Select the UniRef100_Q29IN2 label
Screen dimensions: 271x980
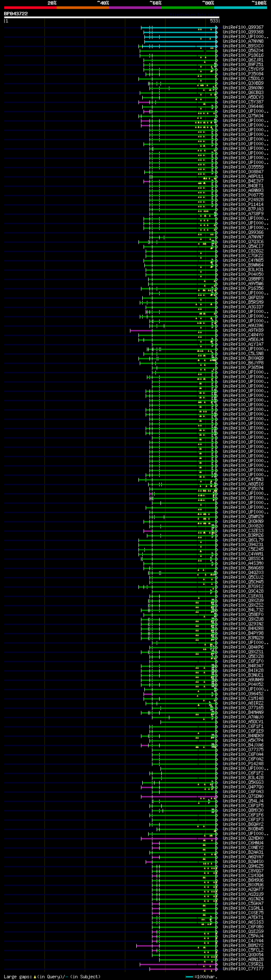pos(243,624)
